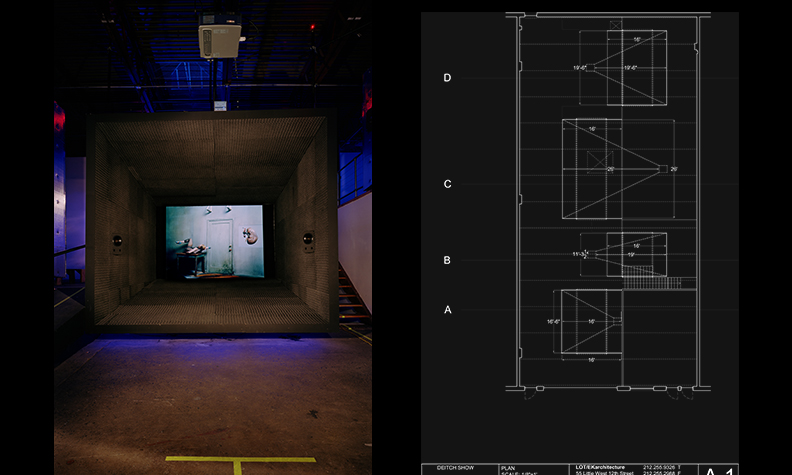Screen dimensions: 792x475
Task: Select the section label A
Action: tap(448, 310)
